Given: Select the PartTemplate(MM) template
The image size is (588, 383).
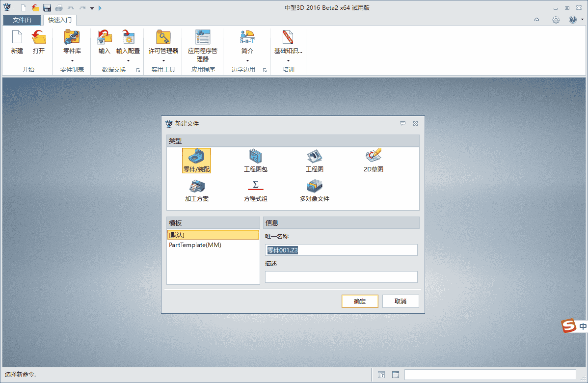Looking at the screenshot, I should pyautogui.click(x=195, y=245).
